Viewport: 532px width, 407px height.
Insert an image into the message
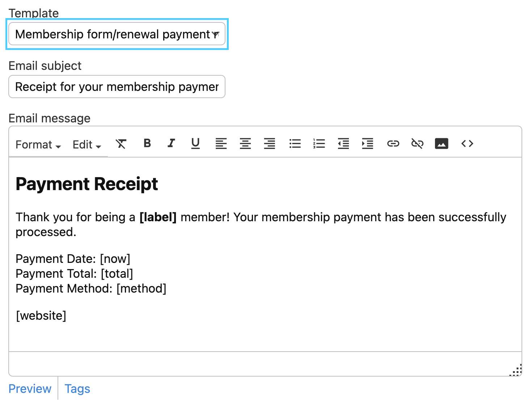click(442, 144)
